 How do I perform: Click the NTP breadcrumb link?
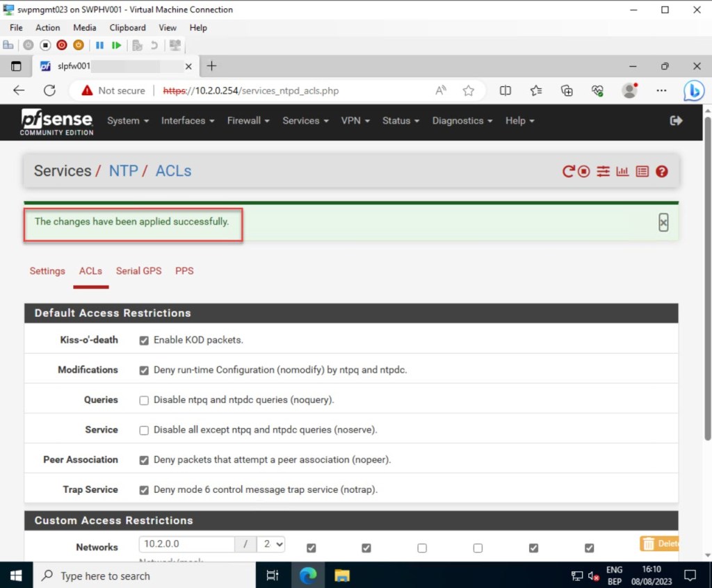(x=123, y=171)
